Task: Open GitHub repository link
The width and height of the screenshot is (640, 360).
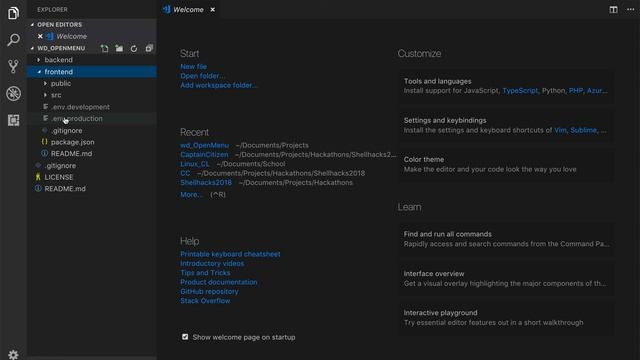Action: pos(209,292)
